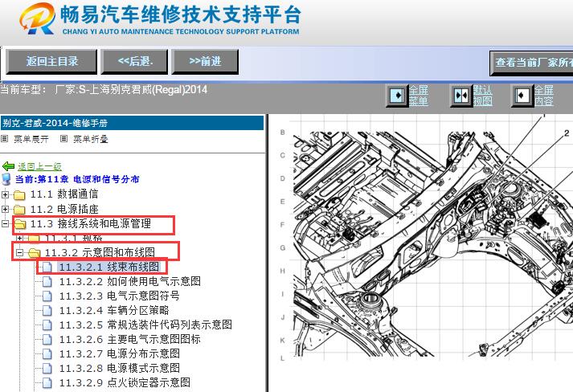Click the 菜单折叠 collapse-all icon

click(x=63, y=138)
